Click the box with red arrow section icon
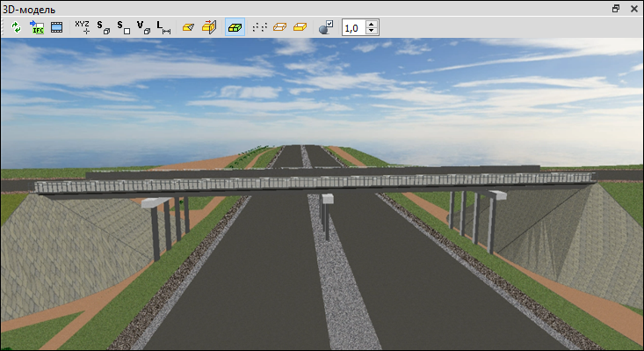Viewport: 644px width, 351px height. (x=208, y=27)
